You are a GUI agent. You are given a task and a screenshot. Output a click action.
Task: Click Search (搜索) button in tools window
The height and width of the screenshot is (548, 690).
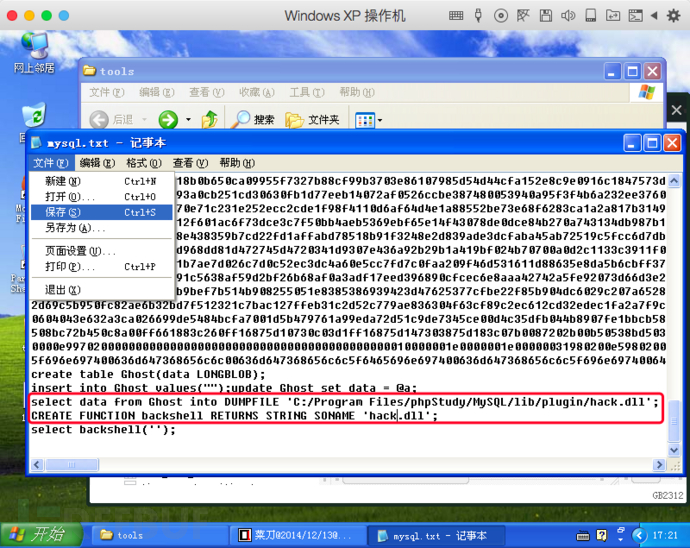(253, 119)
